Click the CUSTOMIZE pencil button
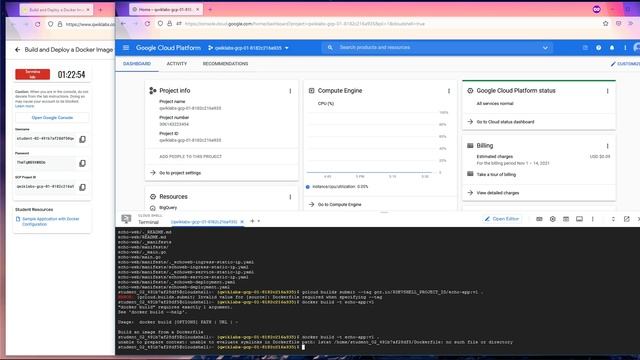The image size is (640, 360). click(x=625, y=64)
